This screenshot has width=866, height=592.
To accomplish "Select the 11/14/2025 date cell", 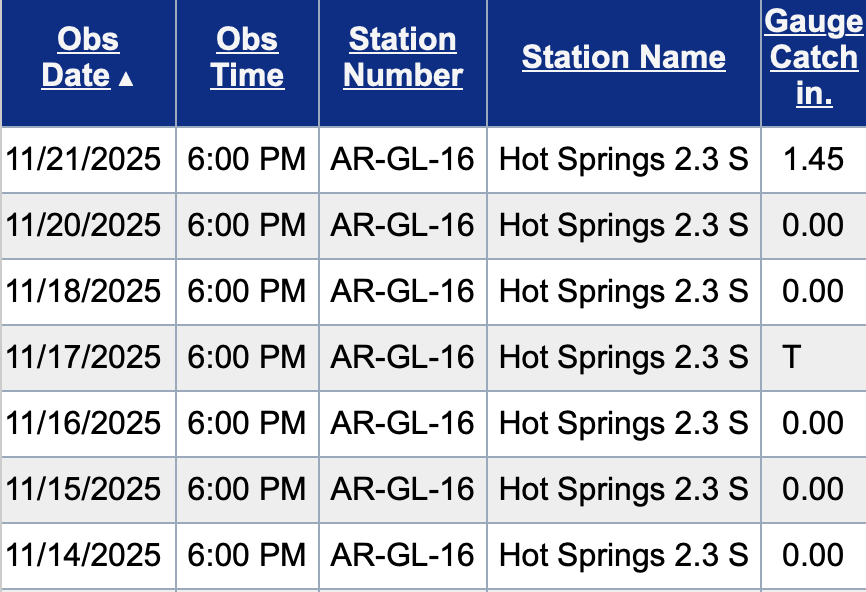I will click(84, 555).
